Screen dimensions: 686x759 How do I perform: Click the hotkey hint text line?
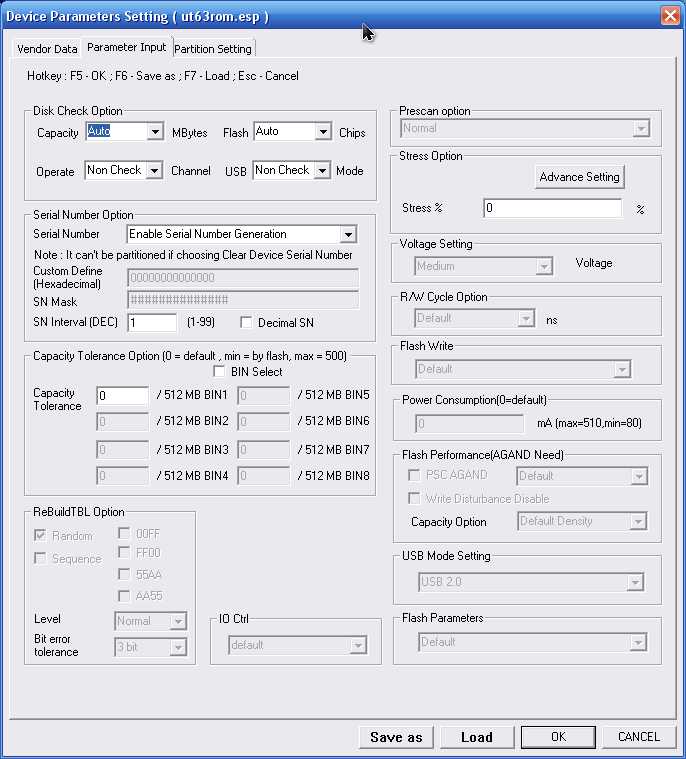(x=163, y=76)
